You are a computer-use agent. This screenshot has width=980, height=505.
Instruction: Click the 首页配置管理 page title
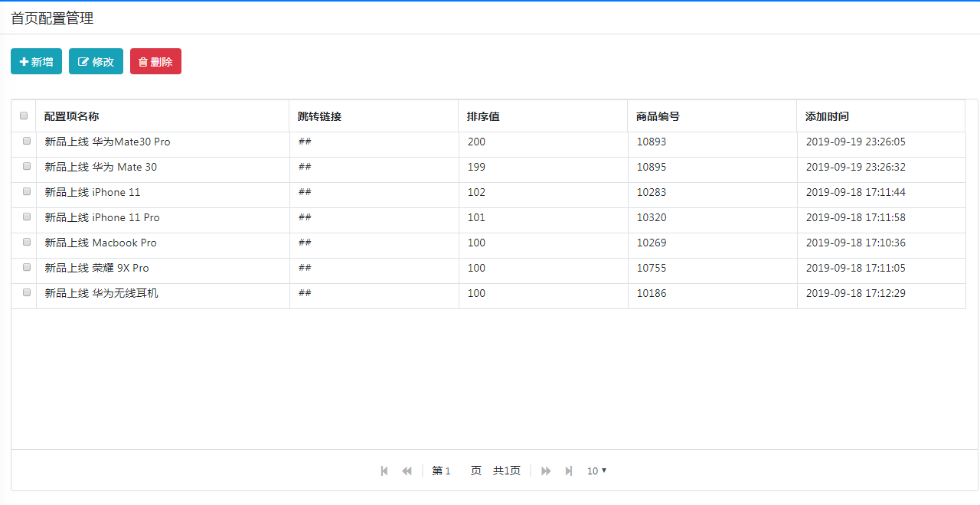[x=52, y=18]
